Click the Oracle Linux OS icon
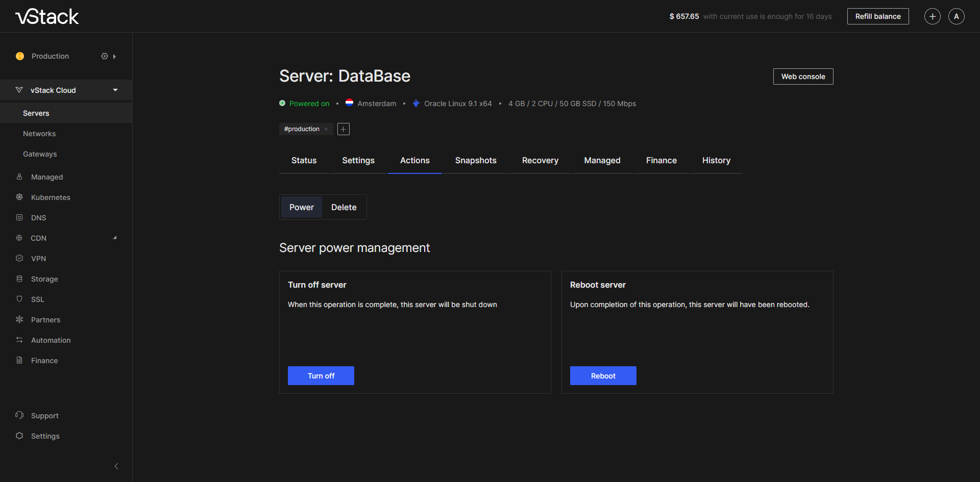Screen dimensions: 980x482 click(x=416, y=103)
